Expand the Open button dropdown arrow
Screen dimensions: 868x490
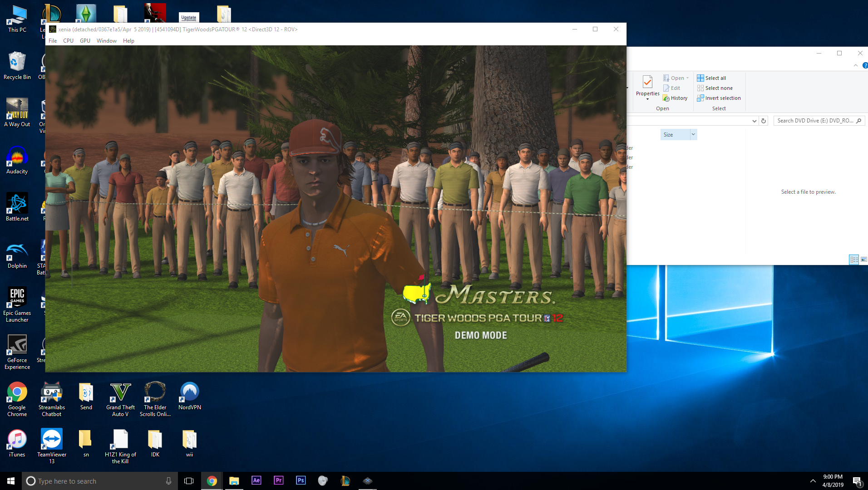click(687, 78)
